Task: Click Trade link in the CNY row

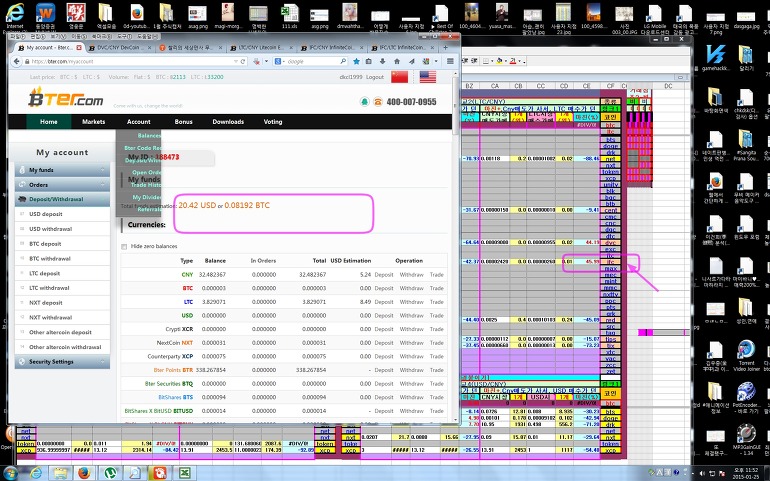Action: tap(437, 275)
